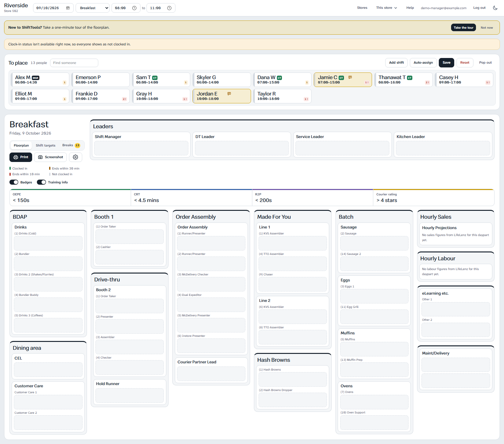Viewport: 504px width, 444px height.
Task: Click the warning badge on Frankie D's card
Action: point(124,99)
